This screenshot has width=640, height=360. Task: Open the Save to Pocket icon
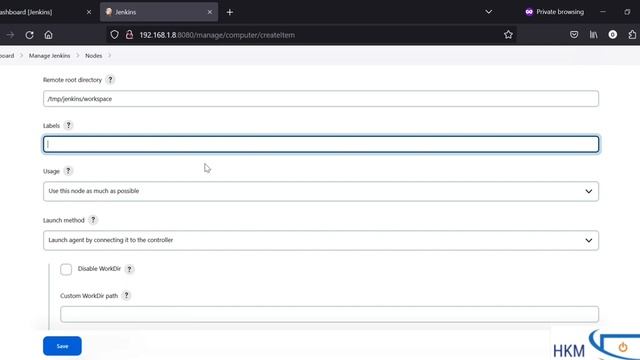pos(574,35)
